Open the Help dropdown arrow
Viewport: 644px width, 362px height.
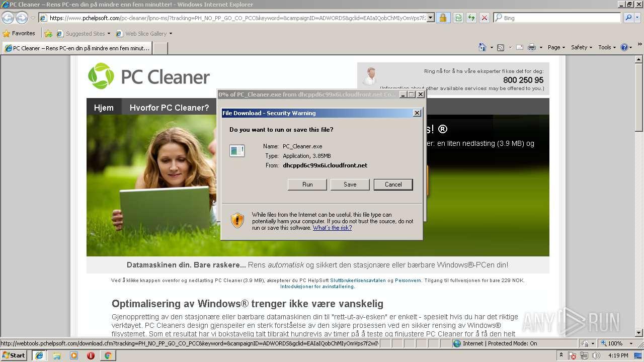(x=631, y=47)
